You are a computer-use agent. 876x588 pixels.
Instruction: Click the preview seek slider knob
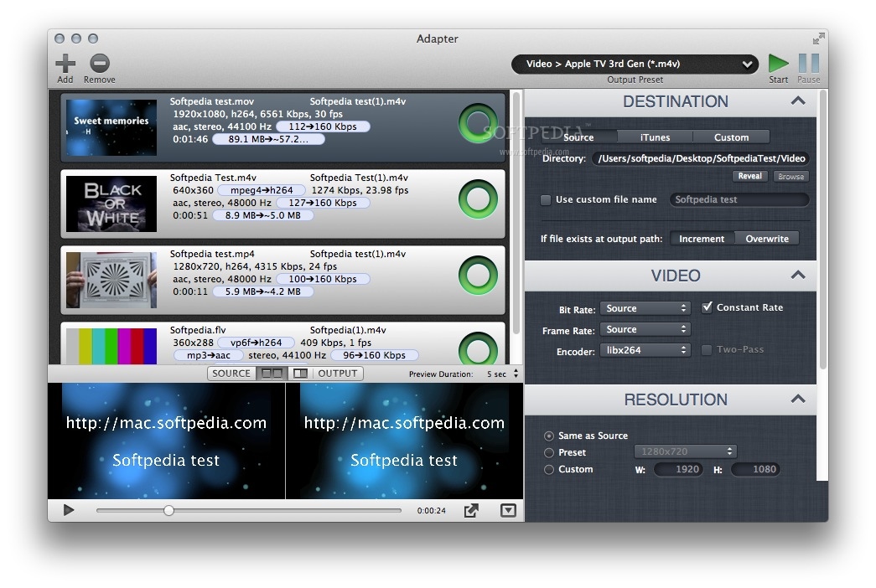pyautogui.click(x=168, y=510)
